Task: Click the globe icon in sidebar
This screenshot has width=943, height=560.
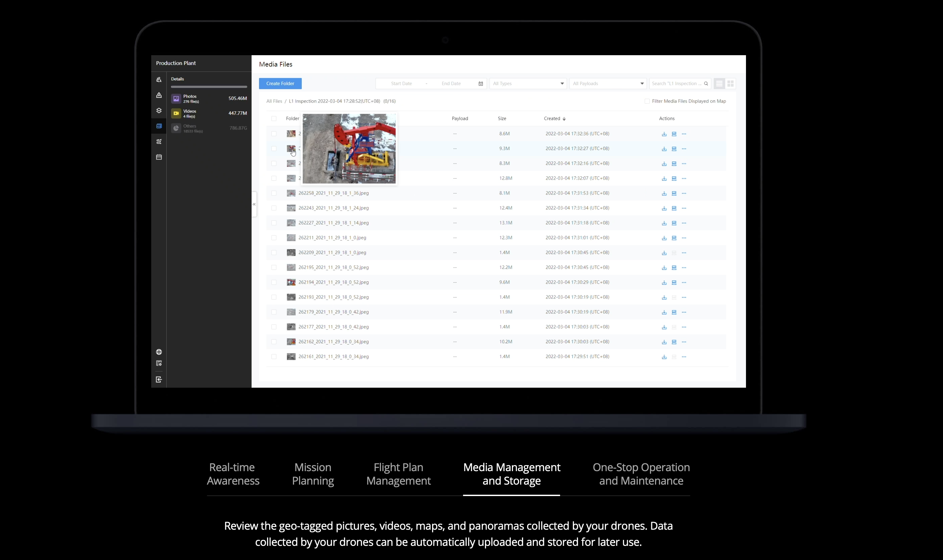Action: (x=159, y=352)
